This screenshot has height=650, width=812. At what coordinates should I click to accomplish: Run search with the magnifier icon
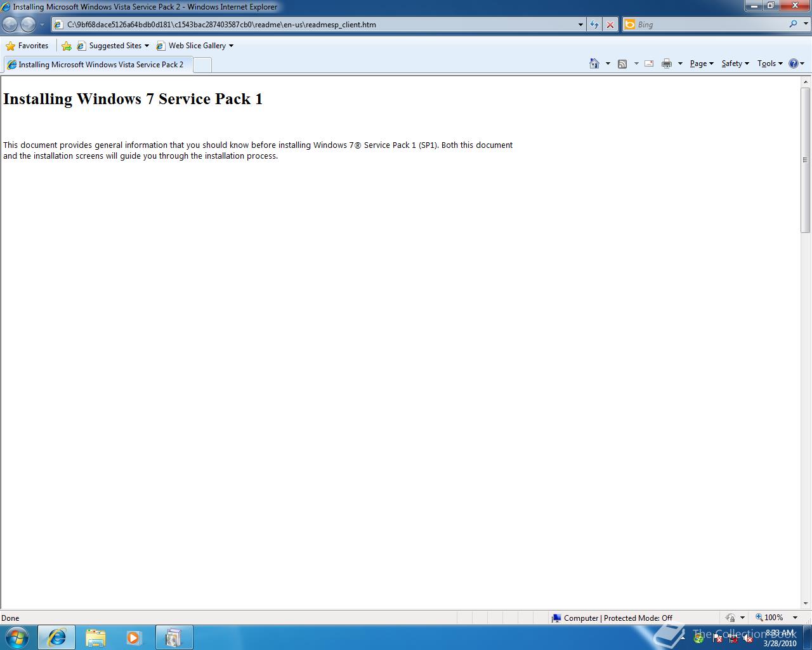click(794, 24)
